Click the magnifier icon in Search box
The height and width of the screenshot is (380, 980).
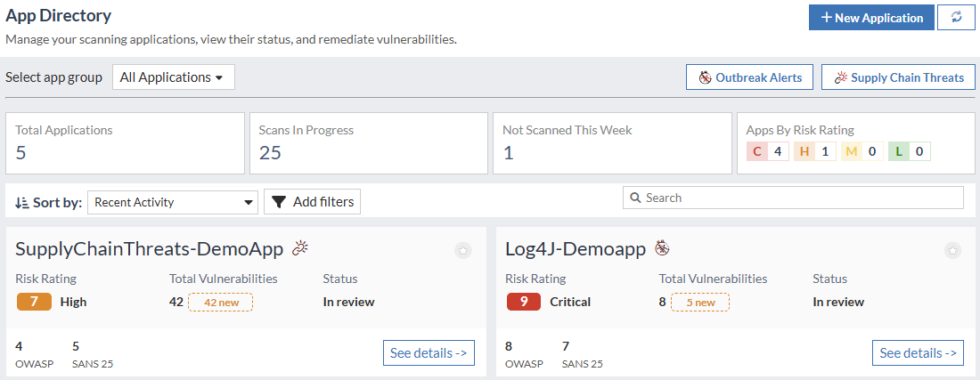pyautogui.click(x=635, y=198)
